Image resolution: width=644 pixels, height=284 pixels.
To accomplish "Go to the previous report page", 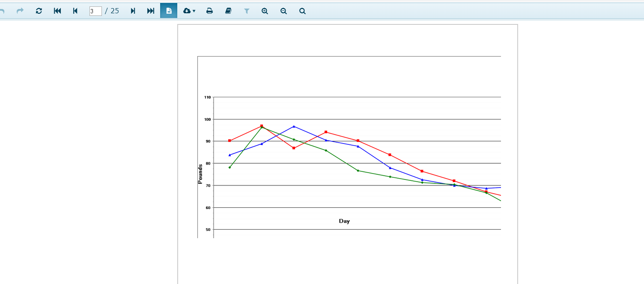I will coord(75,11).
